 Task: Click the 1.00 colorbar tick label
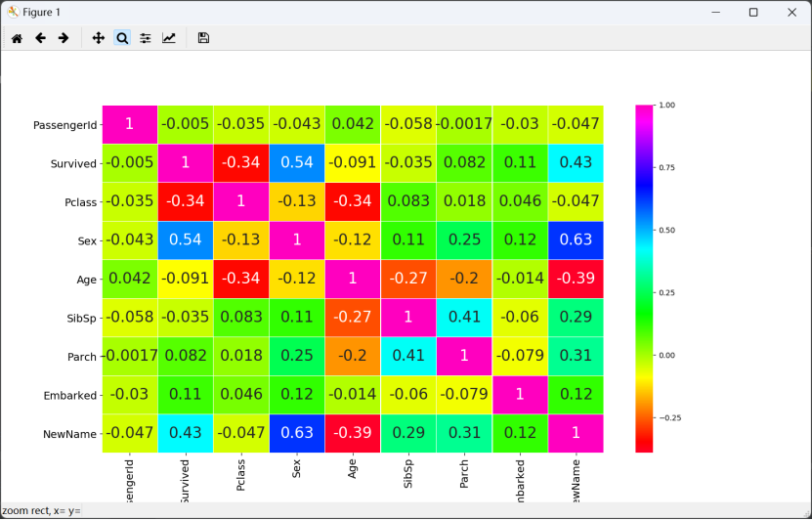667,106
